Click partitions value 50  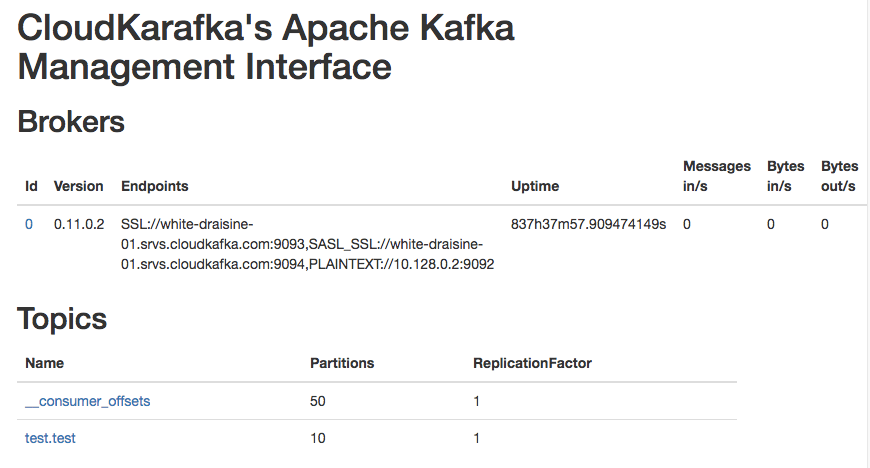317,401
